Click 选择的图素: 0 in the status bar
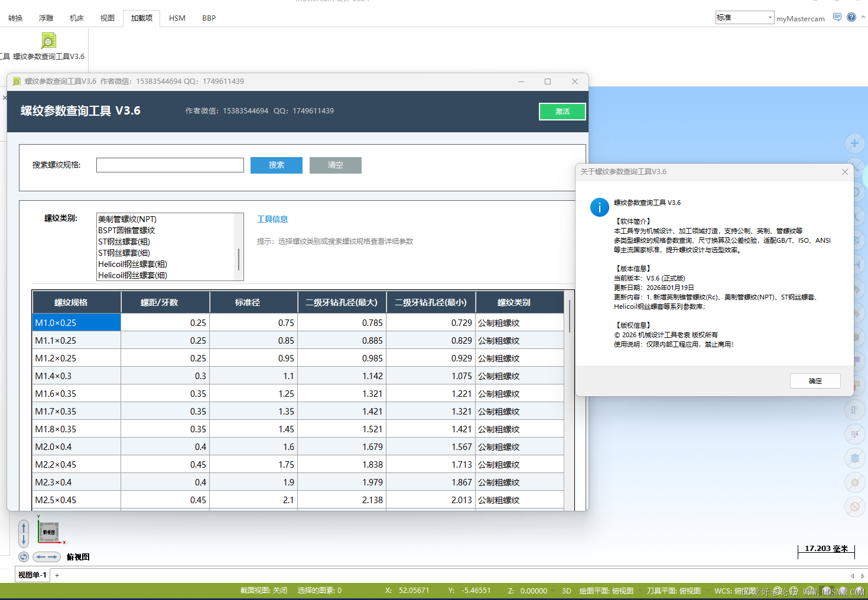Viewport: 868px width, 600px height. [320, 591]
